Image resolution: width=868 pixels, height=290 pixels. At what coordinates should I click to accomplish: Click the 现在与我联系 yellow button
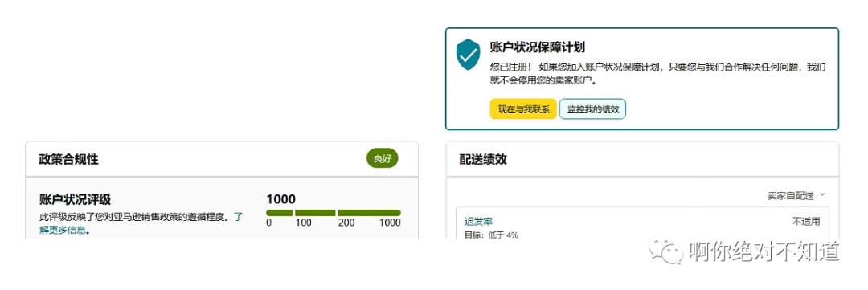click(x=523, y=109)
